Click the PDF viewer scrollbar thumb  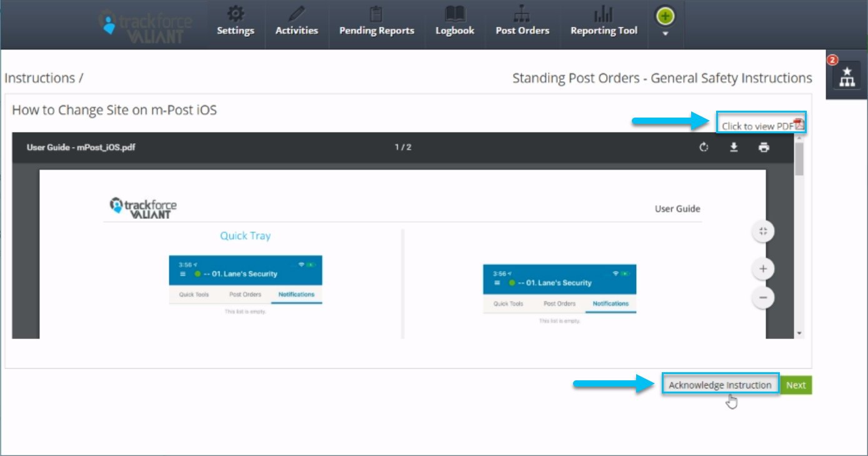click(x=799, y=160)
